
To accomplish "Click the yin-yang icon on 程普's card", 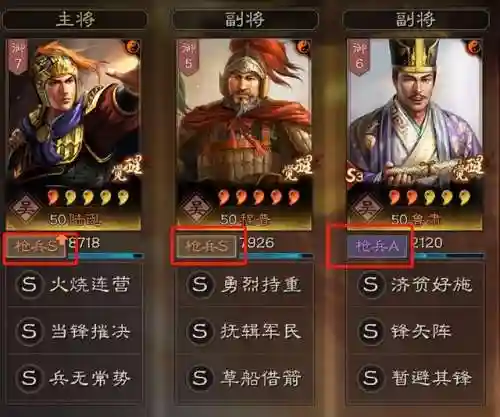I will tap(304, 47).
